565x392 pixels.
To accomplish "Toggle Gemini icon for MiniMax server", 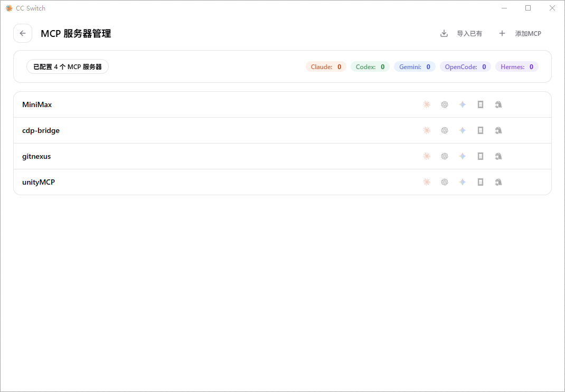I will (x=463, y=104).
